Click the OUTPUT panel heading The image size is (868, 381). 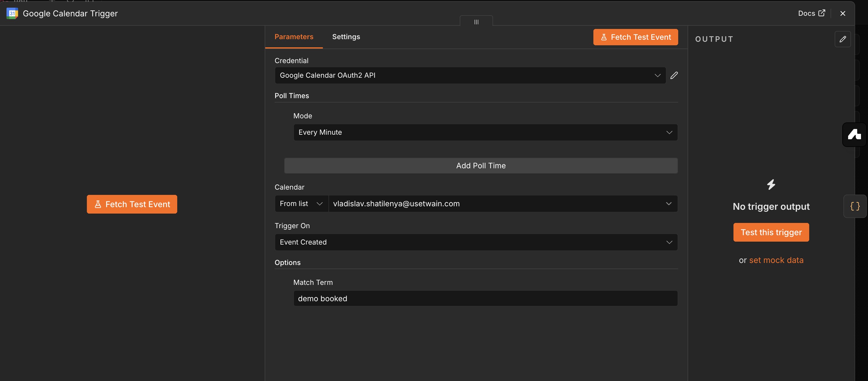tap(714, 39)
